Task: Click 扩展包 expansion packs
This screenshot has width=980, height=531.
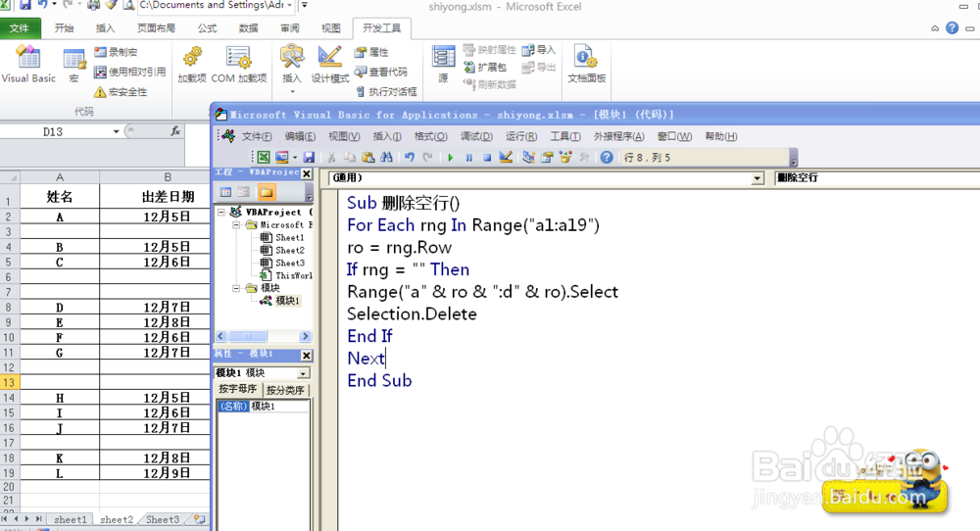Action: click(x=485, y=67)
